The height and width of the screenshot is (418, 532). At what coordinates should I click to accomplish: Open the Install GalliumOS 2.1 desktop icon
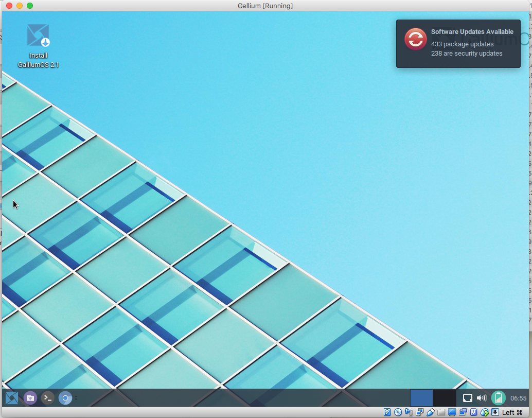(38, 45)
